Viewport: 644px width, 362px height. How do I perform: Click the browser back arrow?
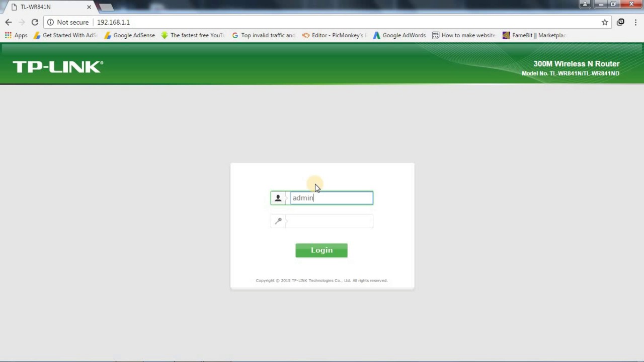pos(9,22)
